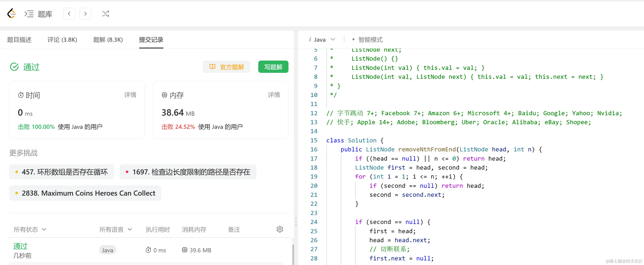The image size is (644, 265).
Task: Open the 评论 (3.8K) tab
Action: 62,39
